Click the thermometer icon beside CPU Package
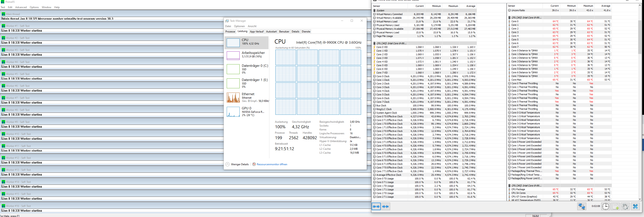644x217 pixels. point(509,189)
